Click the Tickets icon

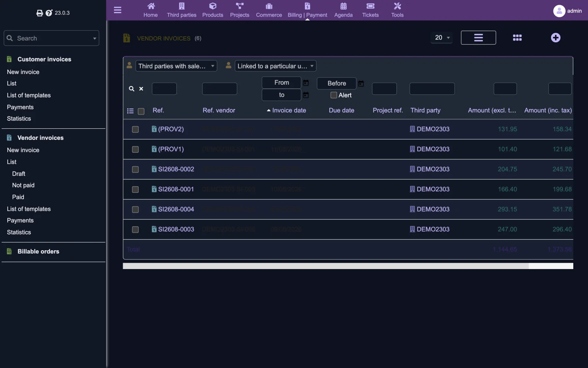(370, 6)
